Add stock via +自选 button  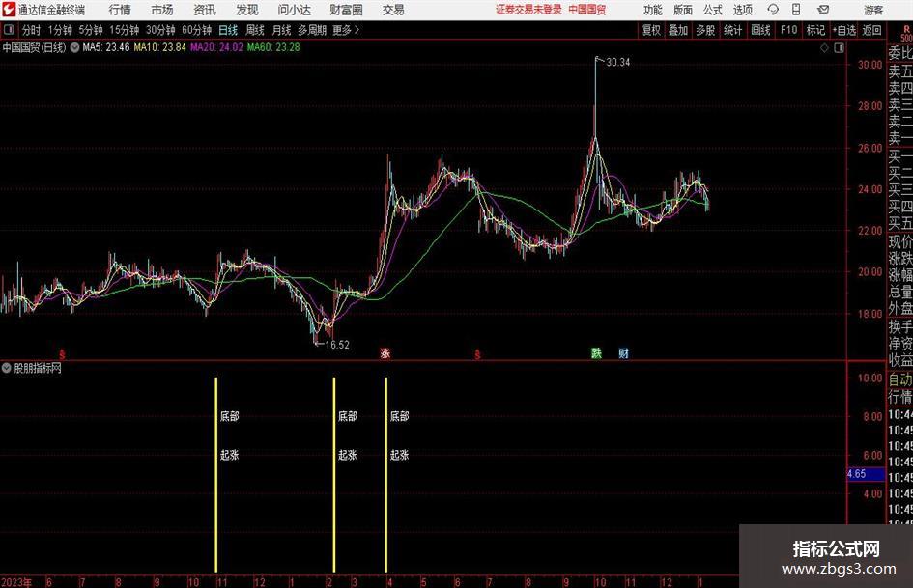pyautogui.click(x=844, y=30)
